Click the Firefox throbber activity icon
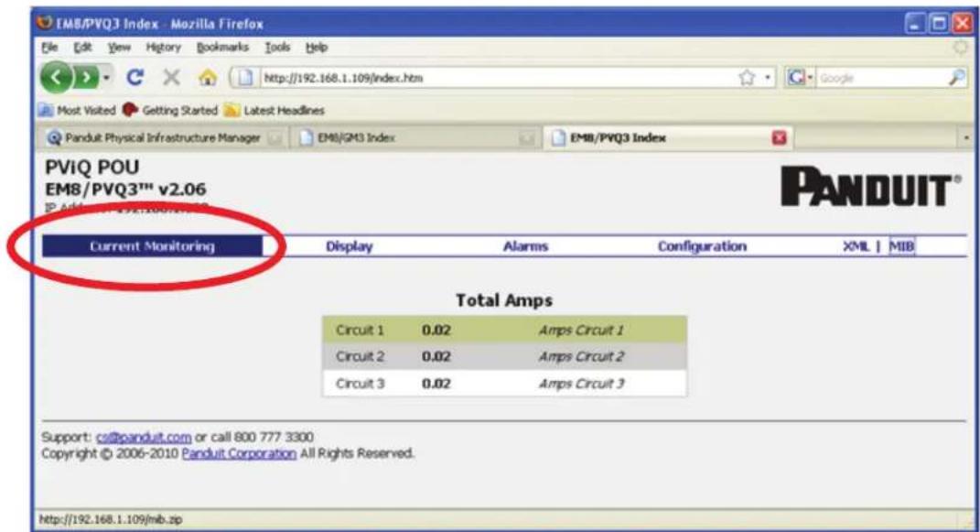This screenshot has width=980, height=532. click(960, 48)
